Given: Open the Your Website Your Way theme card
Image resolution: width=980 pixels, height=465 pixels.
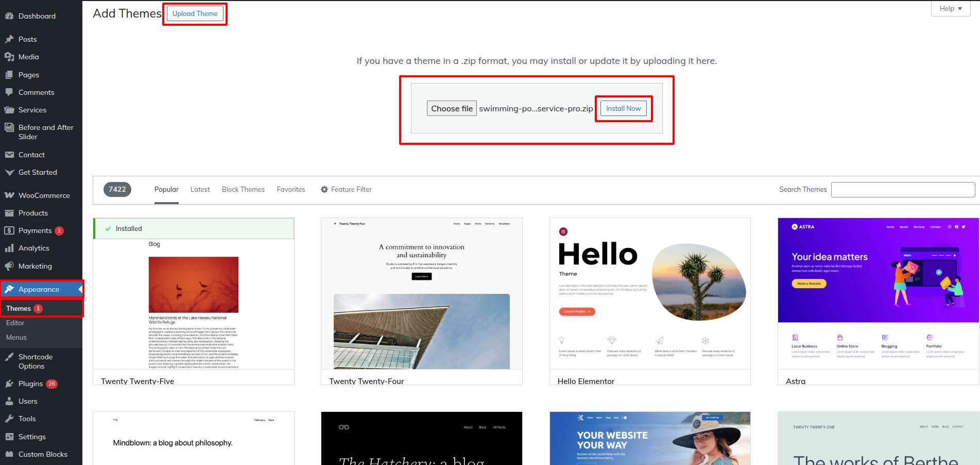Looking at the screenshot, I should (650, 438).
